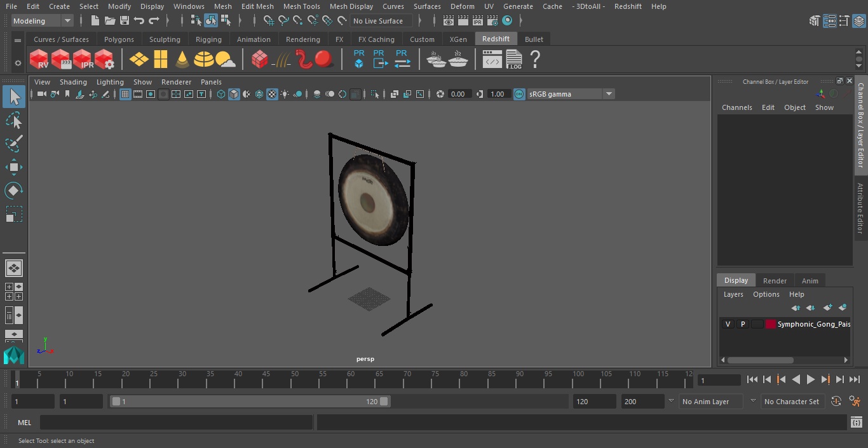Select the Rotate tool in toolbox
This screenshot has height=448, width=868.
pyautogui.click(x=14, y=191)
